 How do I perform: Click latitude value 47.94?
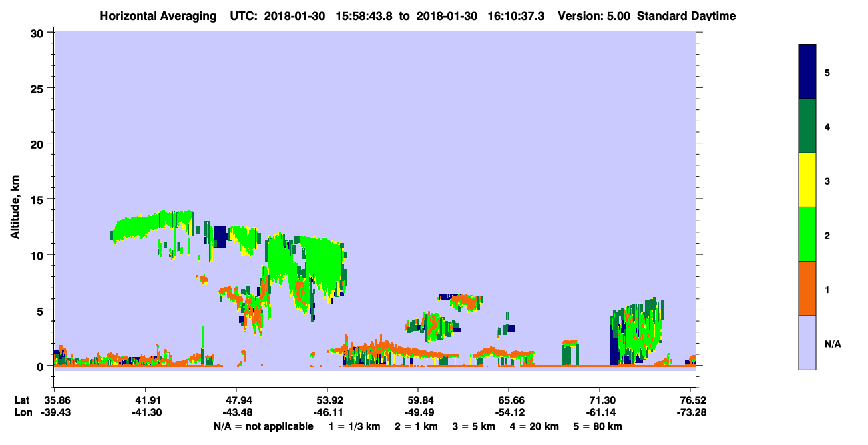236,400
